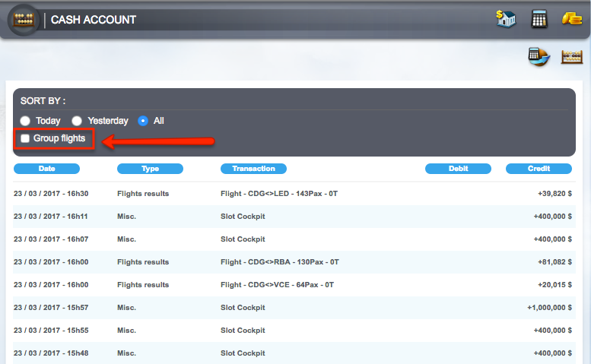Select the Flight CDG<>LED 143Pax transaction
This screenshot has height=364, width=591.
click(x=279, y=194)
